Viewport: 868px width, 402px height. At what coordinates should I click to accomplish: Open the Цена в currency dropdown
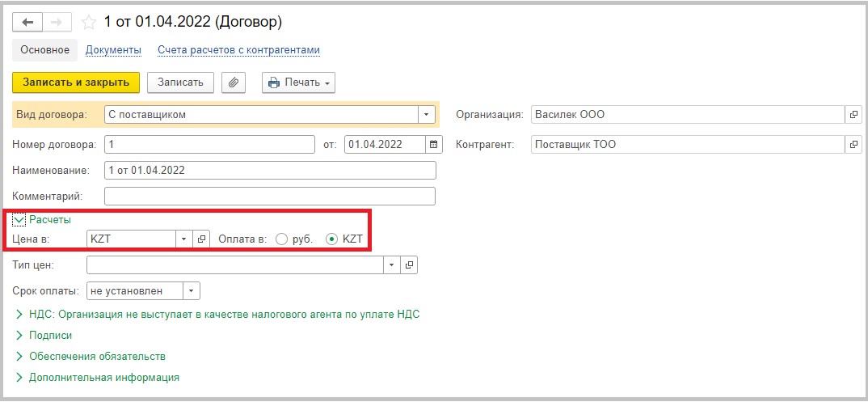[x=184, y=239]
